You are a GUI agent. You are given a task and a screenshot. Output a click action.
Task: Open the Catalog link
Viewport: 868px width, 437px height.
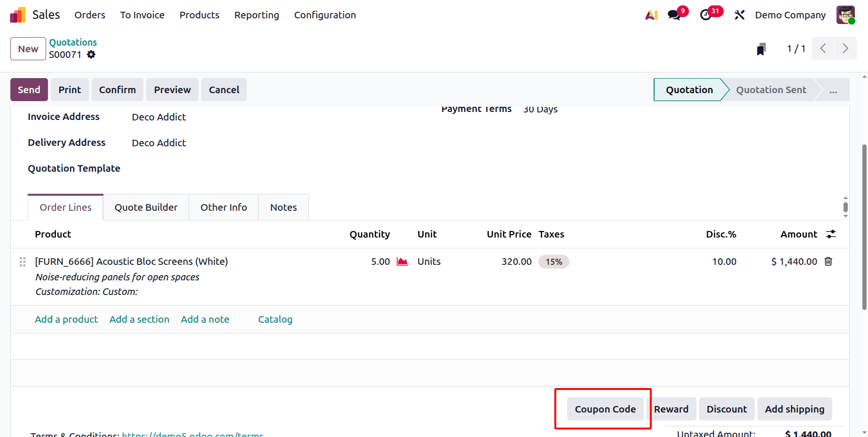pos(275,319)
